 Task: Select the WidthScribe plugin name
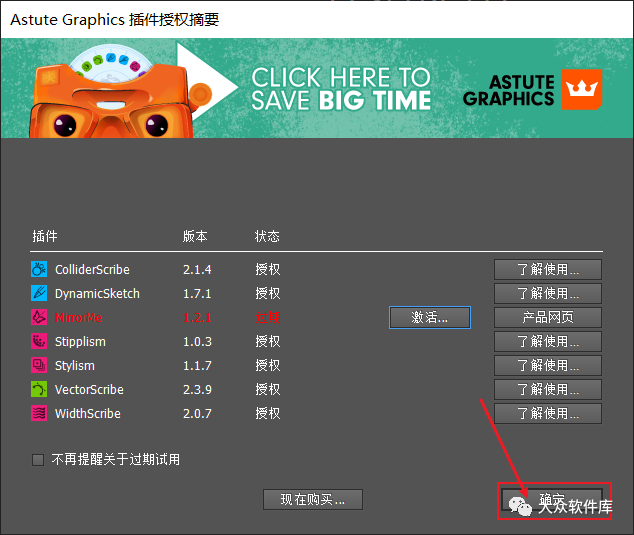[88, 414]
